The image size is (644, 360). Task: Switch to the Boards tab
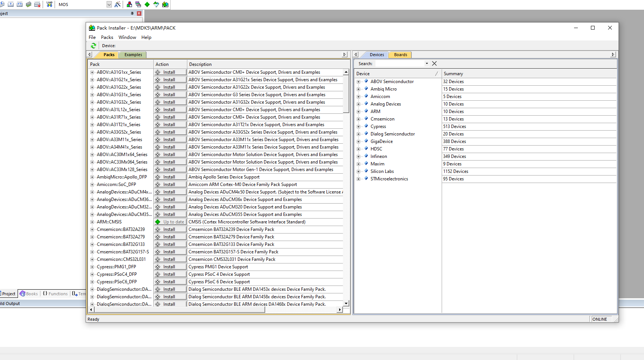click(x=401, y=55)
